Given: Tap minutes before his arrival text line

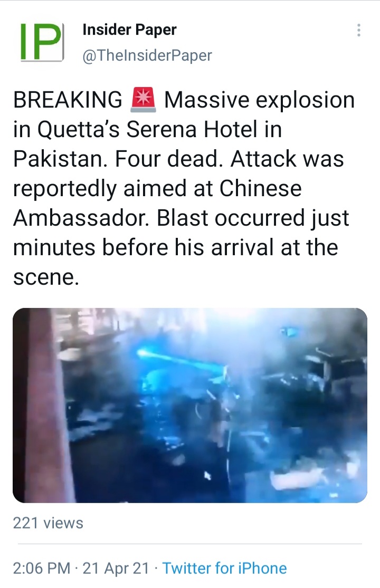Looking at the screenshot, I should pos(176,247).
